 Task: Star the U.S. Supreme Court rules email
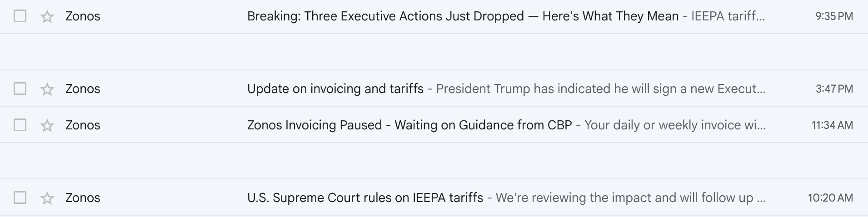[47, 198]
